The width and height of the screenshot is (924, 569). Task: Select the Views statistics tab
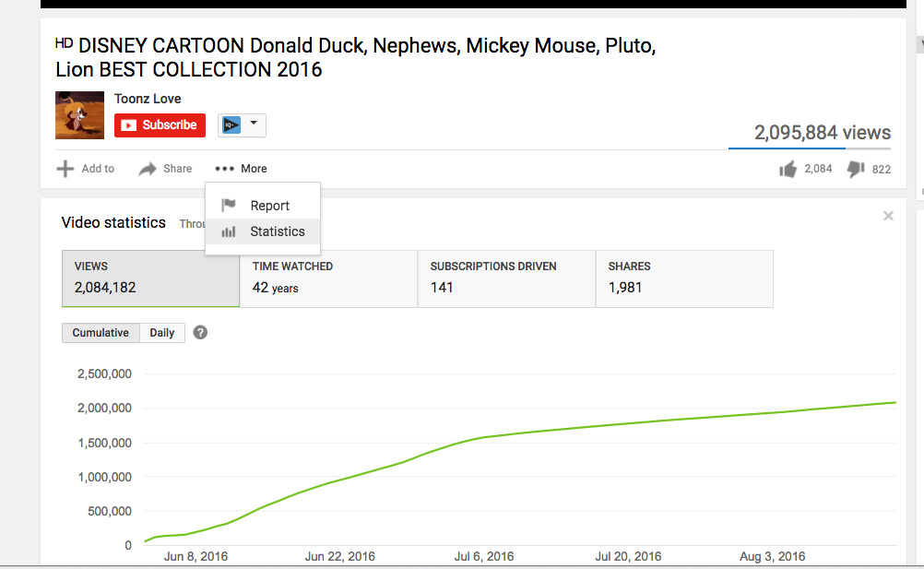point(150,278)
